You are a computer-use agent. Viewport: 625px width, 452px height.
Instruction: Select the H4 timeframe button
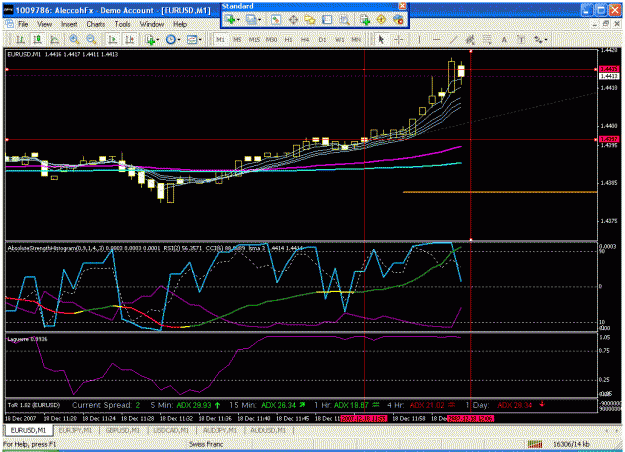pos(305,39)
